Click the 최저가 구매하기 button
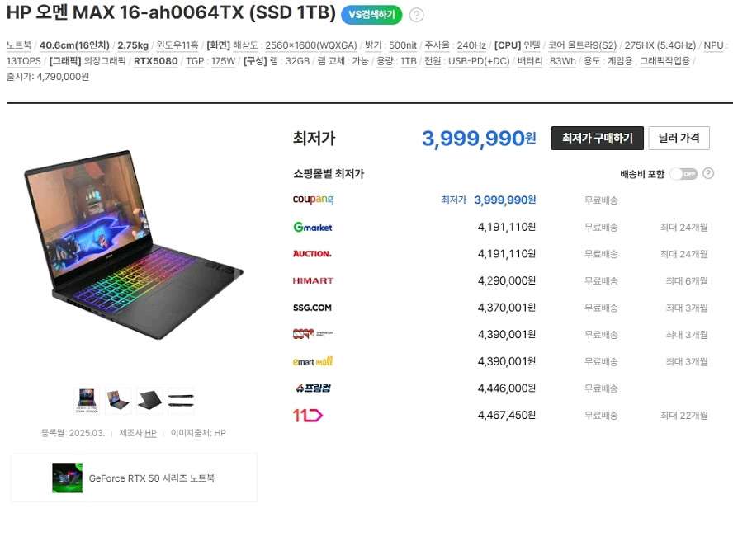Viewport: 733px width, 560px height. click(597, 138)
